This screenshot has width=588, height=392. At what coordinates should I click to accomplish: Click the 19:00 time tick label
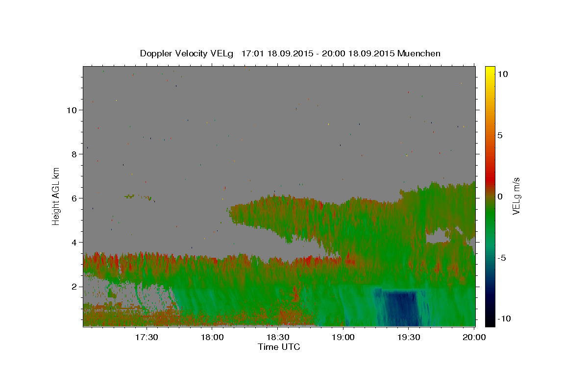[x=343, y=338]
